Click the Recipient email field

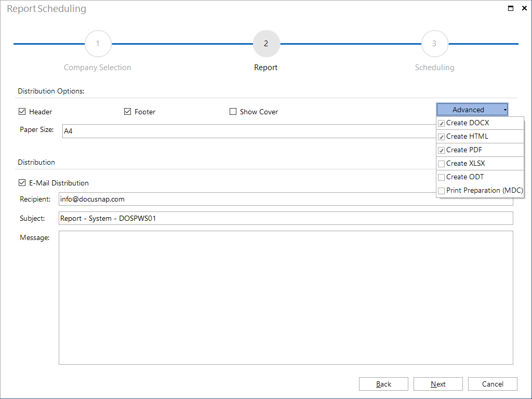pyautogui.click(x=286, y=199)
